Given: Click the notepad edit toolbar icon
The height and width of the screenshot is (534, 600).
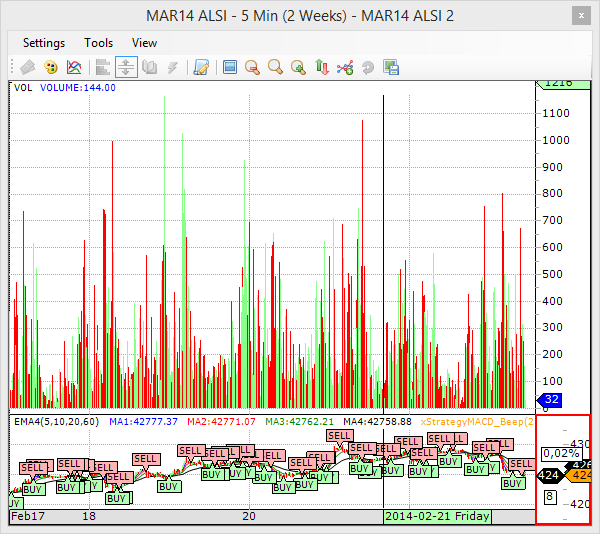Looking at the screenshot, I should pos(201,68).
